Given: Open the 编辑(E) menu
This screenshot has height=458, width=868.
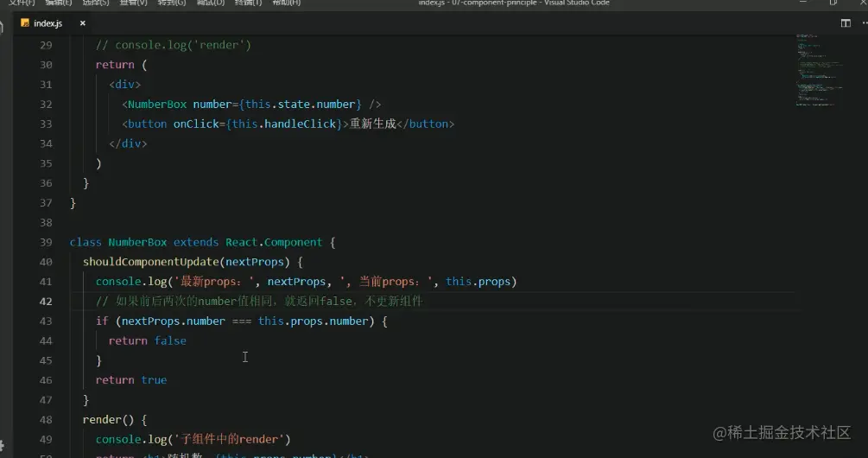Looking at the screenshot, I should [59, 3].
